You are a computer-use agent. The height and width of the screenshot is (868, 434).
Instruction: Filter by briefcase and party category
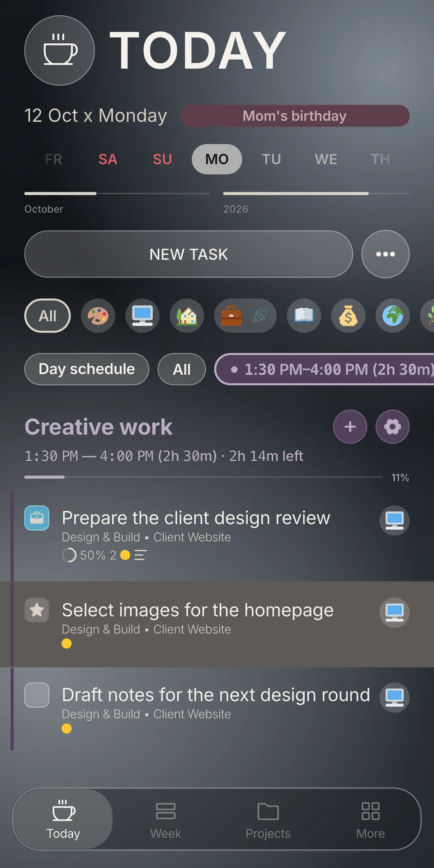coord(245,316)
